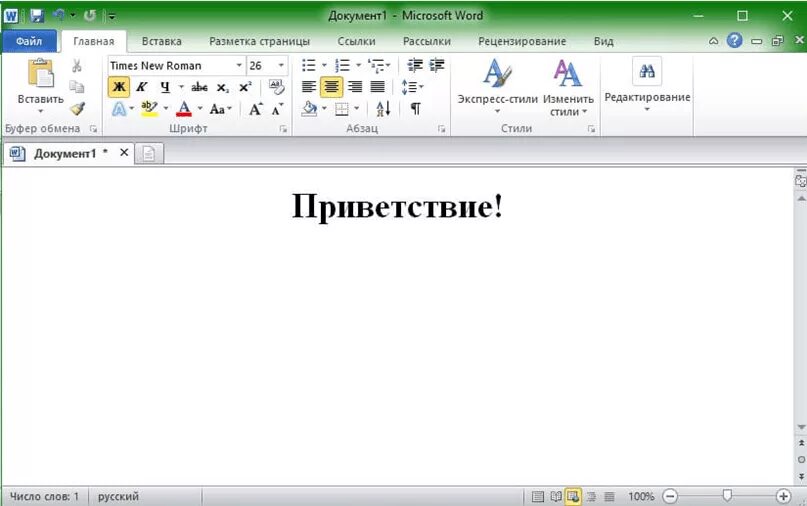Viewport: 807px width, 506px height.
Task: Switch to the Рассылки tab
Action: pyautogui.click(x=427, y=41)
